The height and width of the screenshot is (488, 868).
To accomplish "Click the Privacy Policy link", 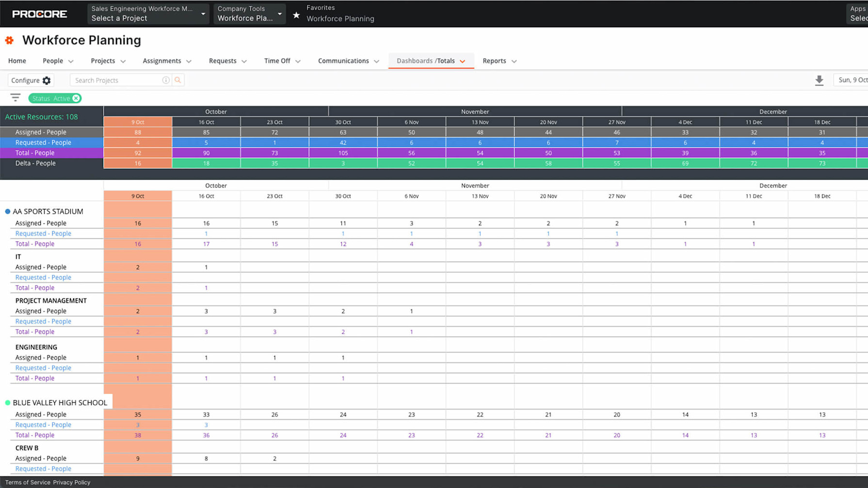I will click(x=71, y=482).
